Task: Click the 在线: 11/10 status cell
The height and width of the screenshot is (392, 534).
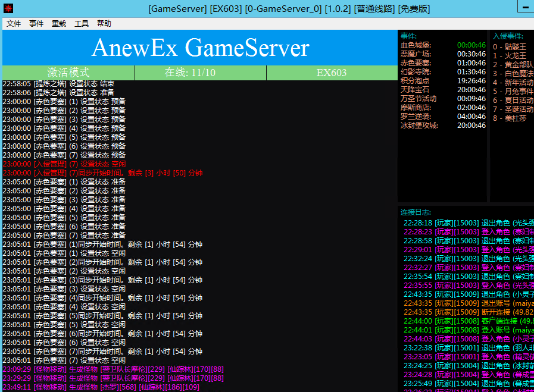Action: 201,73
